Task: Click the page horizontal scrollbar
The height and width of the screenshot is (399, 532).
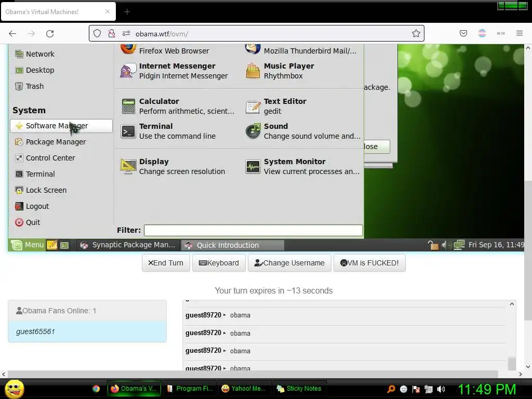Action: pos(253,374)
